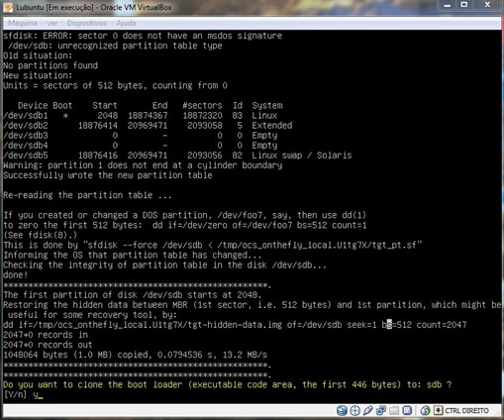The width and height of the screenshot is (504, 420).
Task: Click 'Units = sectors of 512 bytes' line
Action: (x=115, y=85)
